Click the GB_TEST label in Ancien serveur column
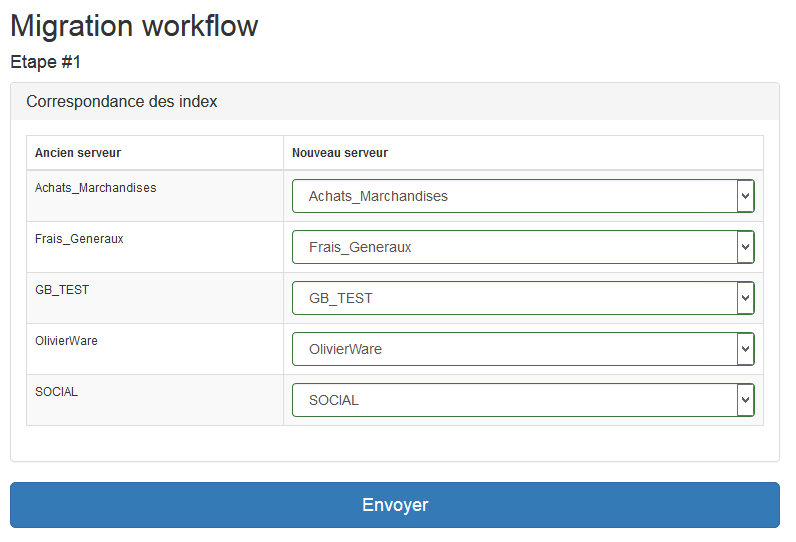This screenshot has height=542, width=796. 62,290
